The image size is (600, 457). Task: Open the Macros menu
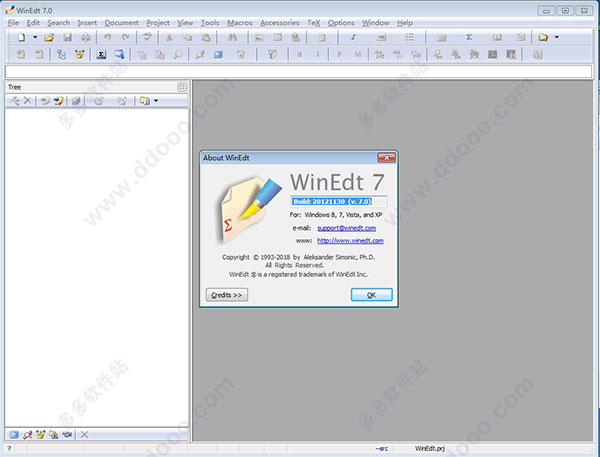(x=240, y=23)
